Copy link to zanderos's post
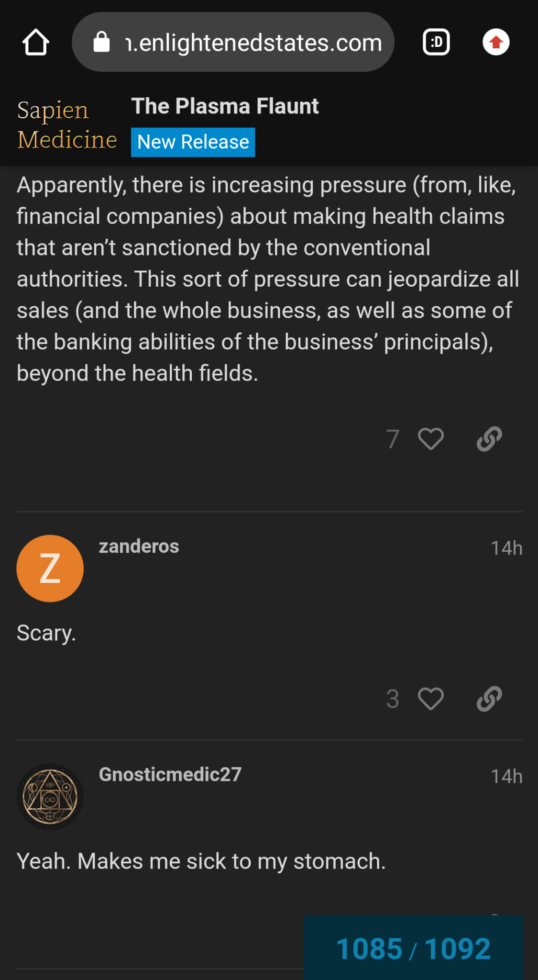 (489, 699)
